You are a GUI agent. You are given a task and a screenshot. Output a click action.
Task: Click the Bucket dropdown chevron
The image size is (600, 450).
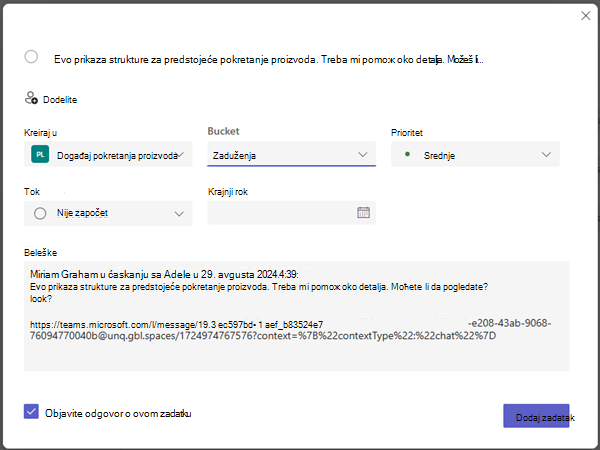click(x=362, y=155)
